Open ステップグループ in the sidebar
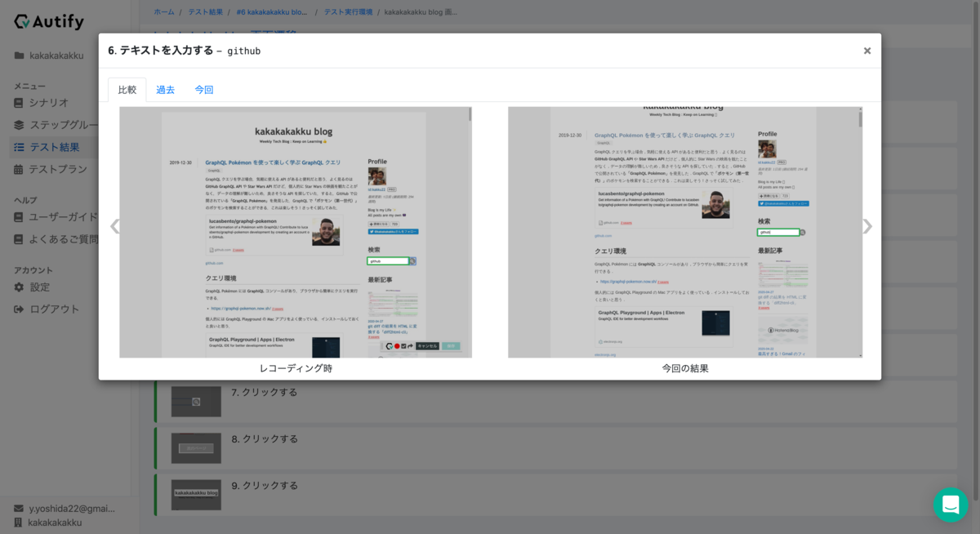980x534 pixels. click(x=64, y=125)
